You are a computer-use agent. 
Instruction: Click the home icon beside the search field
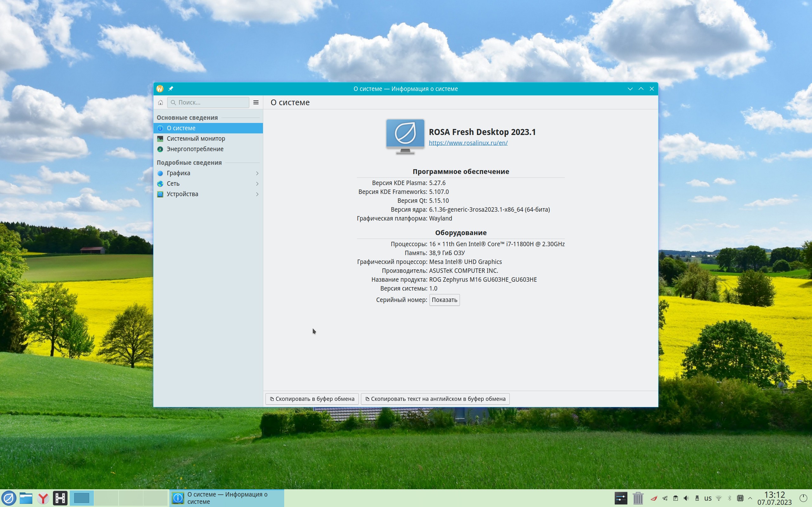click(160, 103)
